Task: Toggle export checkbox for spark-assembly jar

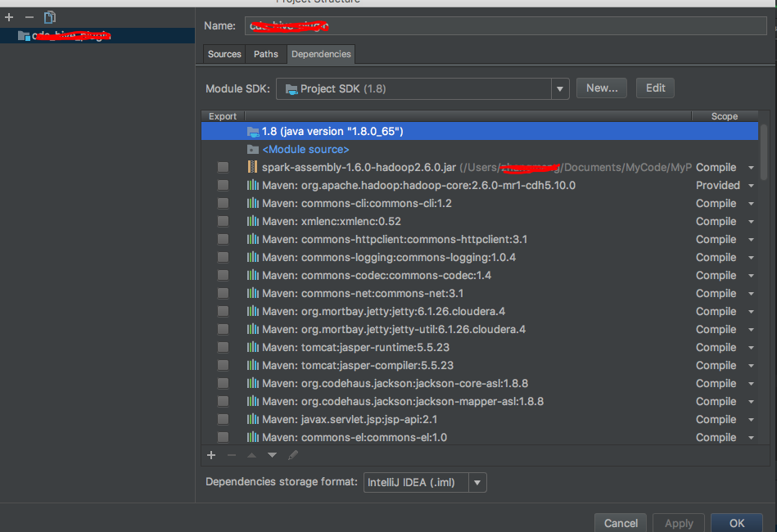Action: pyautogui.click(x=223, y=167)
